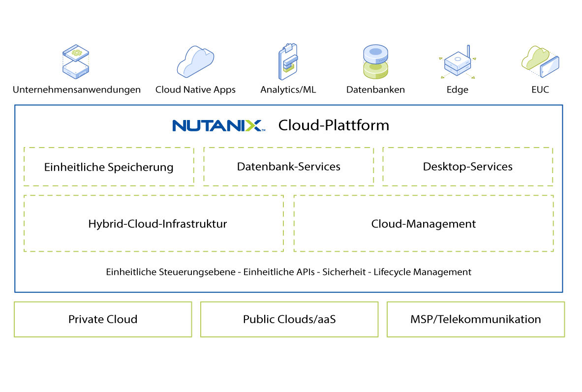Click the Unternehmensanwendungen text label
582x392 pixels.
(x=77, y=90)
